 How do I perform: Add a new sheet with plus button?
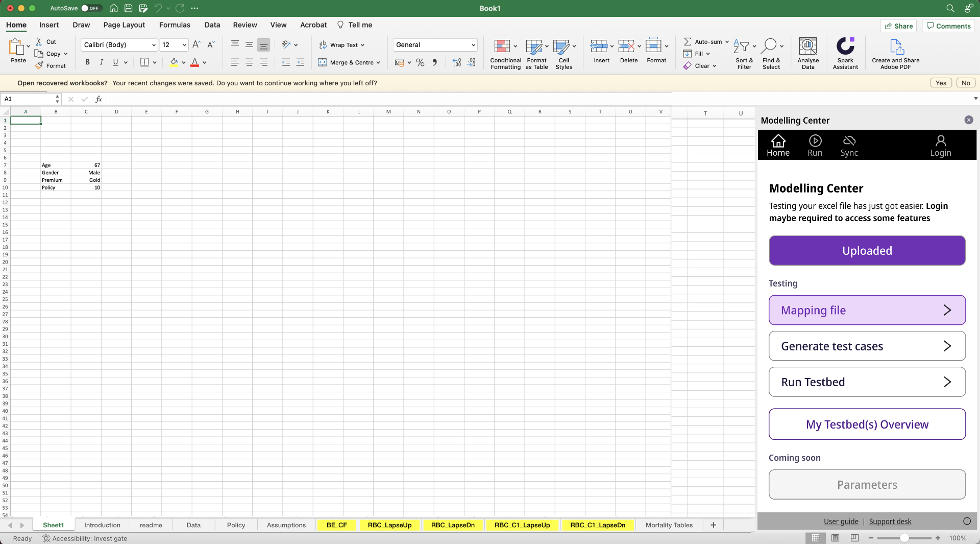click(713, 525)
